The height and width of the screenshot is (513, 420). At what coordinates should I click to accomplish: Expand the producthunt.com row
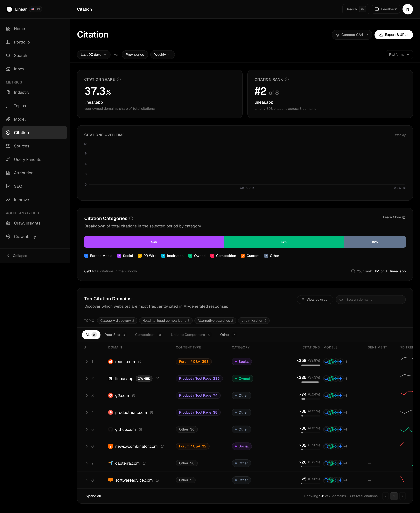(87, 412)
